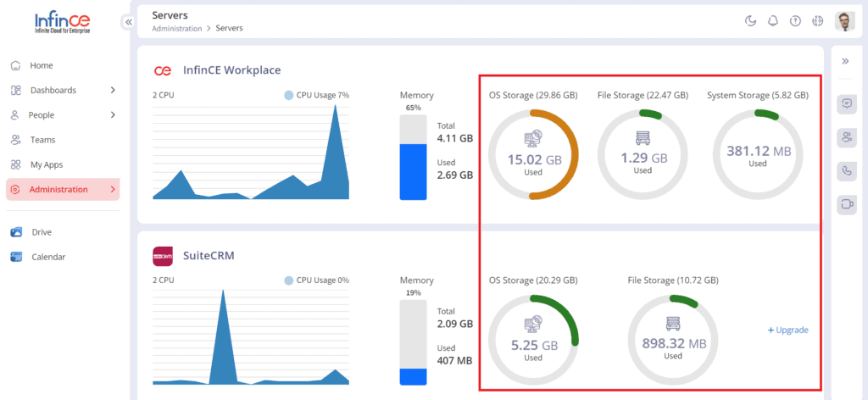The height and width of the screenshot is (400, 868).
Task: Click the My Apps grid icon
Action: pos(15,165)
